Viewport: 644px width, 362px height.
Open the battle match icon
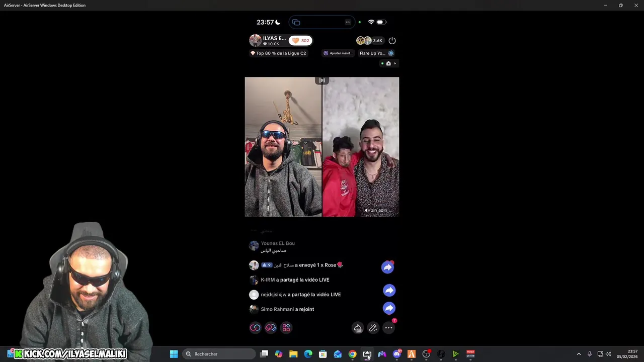pyautogui.click(x=271, y=328)
